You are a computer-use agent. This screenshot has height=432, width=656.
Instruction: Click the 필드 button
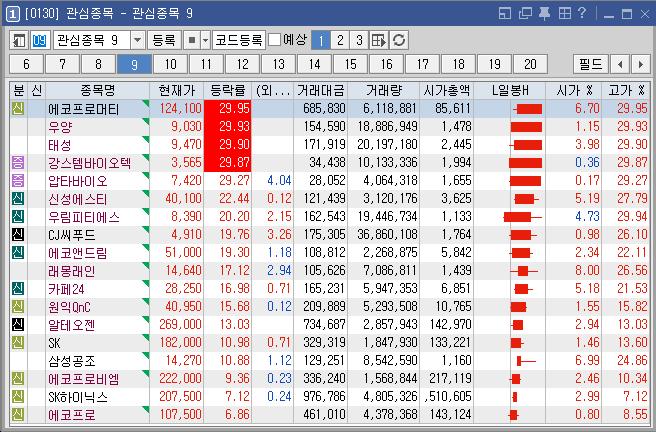pos(591,64)
